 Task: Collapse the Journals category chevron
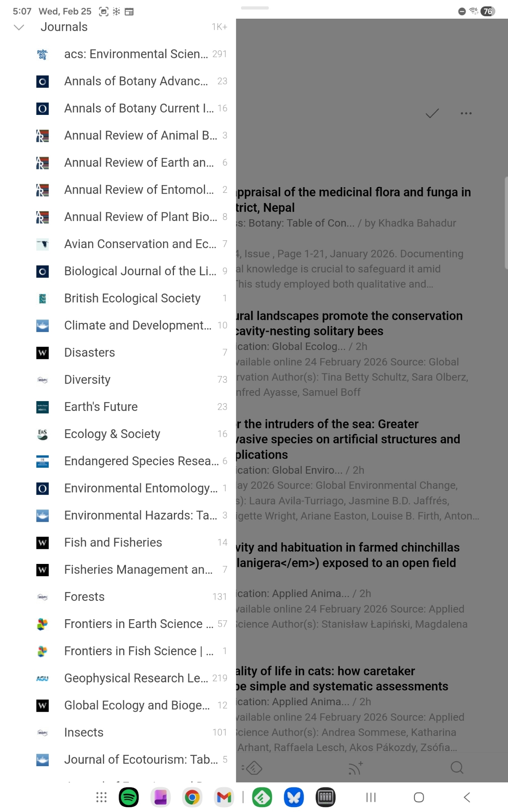click(x=19, y=27)
